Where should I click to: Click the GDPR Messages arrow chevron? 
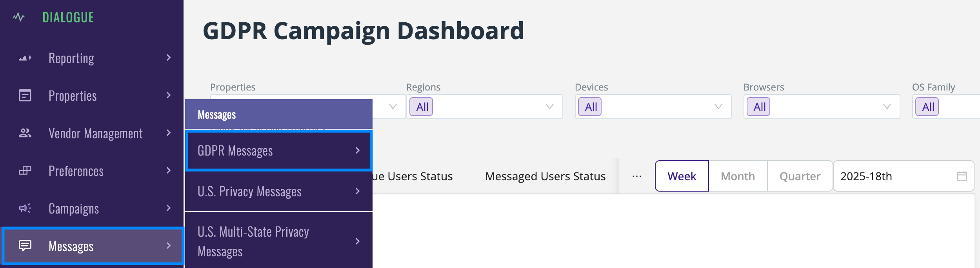coord(357,150)
